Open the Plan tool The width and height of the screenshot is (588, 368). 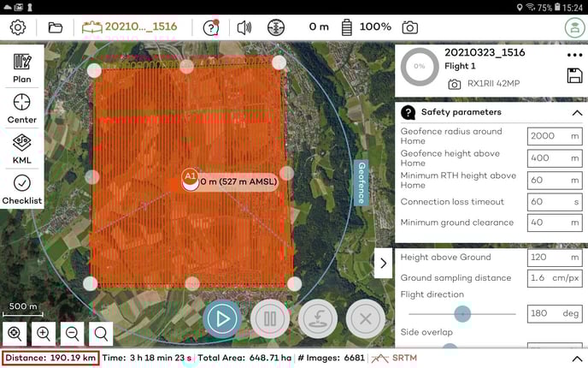click(22, 68)
